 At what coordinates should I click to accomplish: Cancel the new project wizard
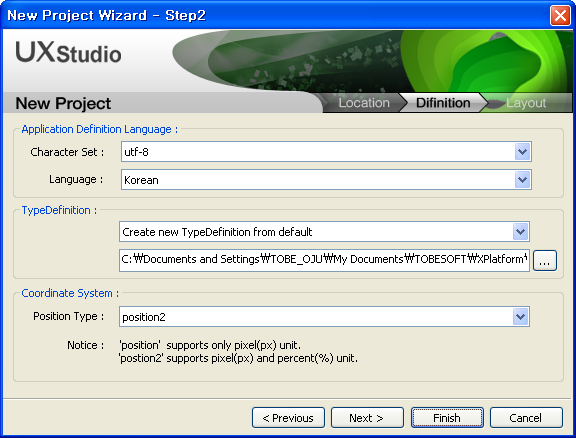point(526,418)
